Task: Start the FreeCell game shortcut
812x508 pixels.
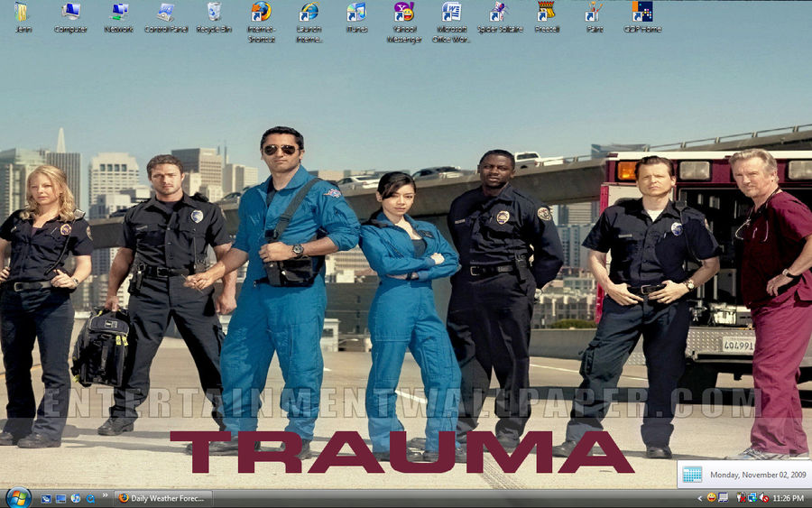Action: coord(547,17)
